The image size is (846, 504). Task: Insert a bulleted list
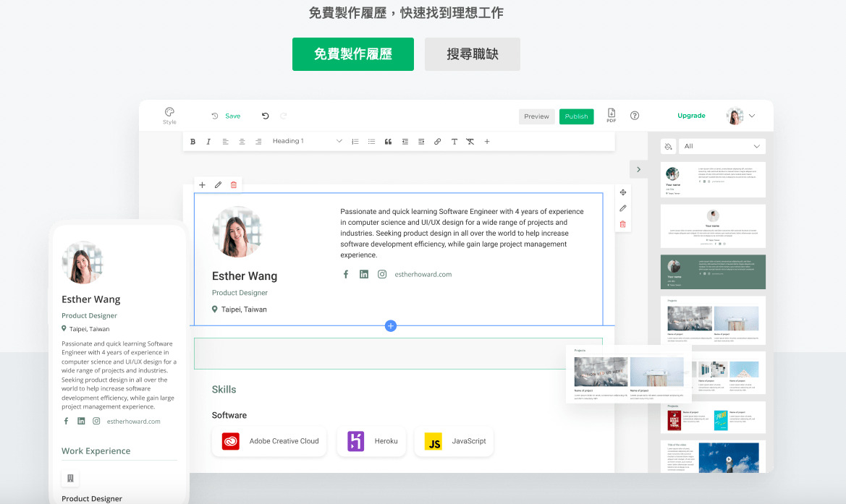tap(372, 142)
